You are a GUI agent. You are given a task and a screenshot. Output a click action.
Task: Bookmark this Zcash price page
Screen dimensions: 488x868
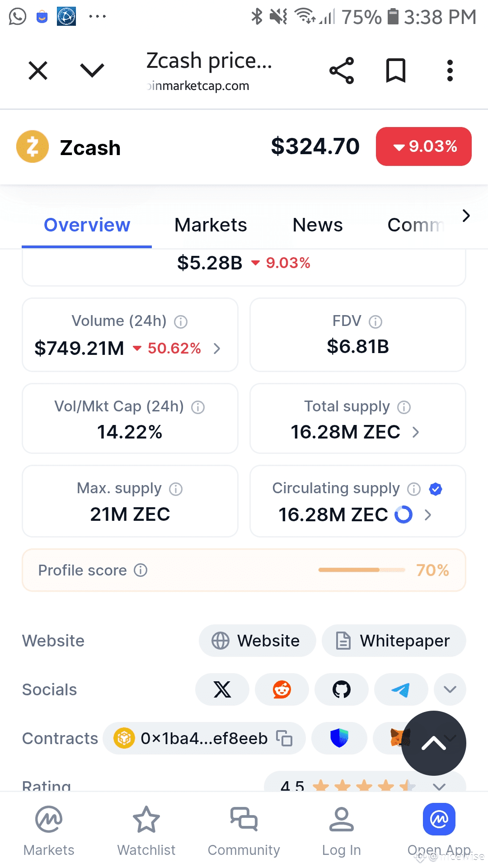(396, 71)
